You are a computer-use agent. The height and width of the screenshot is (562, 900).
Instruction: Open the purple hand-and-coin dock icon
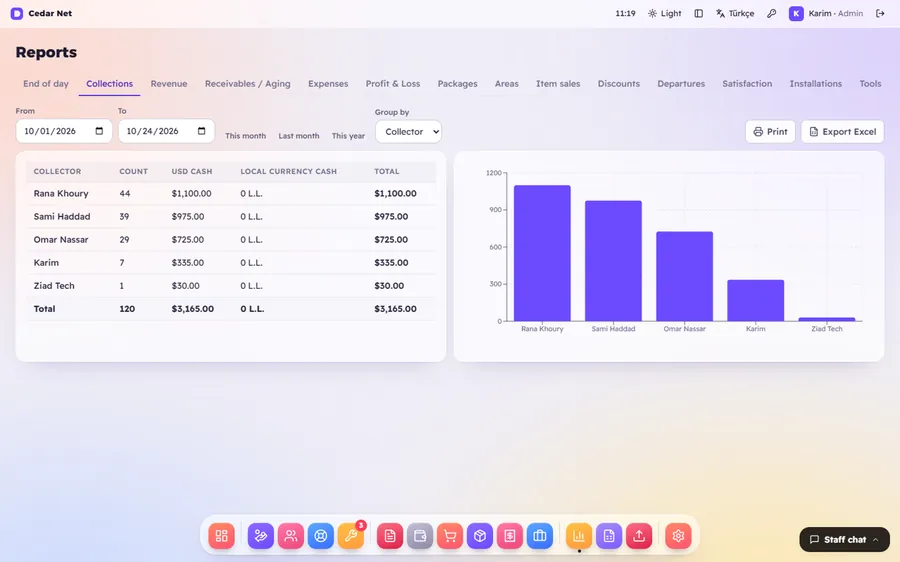point(261,536)
